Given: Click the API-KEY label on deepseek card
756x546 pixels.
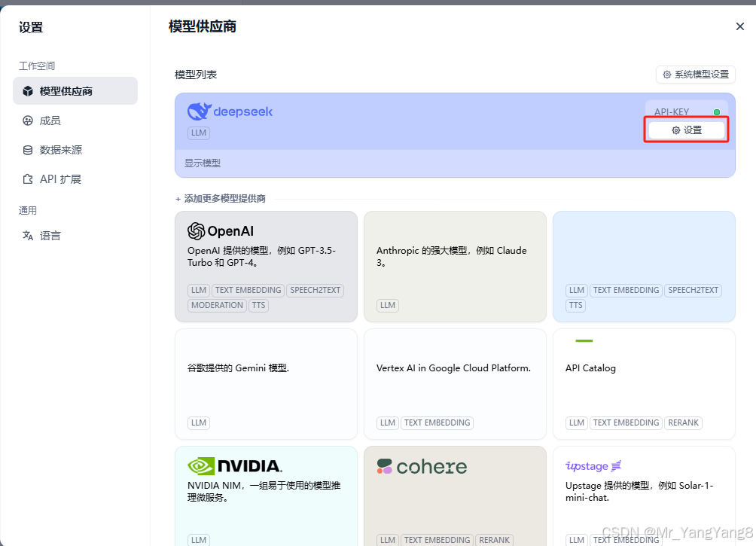Looking at the screenshot, I should point(671,112).
